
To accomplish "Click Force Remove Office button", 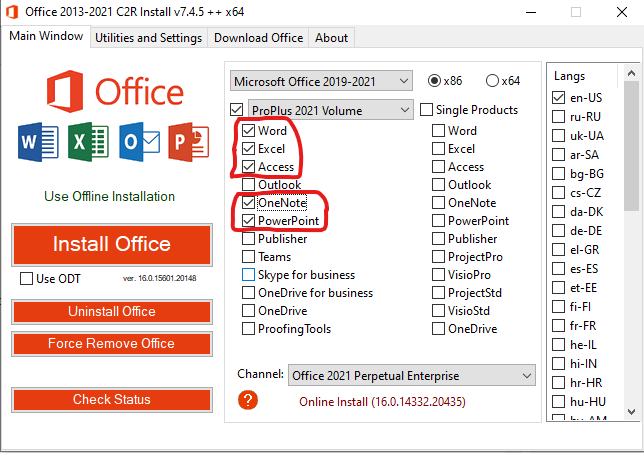I will tap(112, 343).
